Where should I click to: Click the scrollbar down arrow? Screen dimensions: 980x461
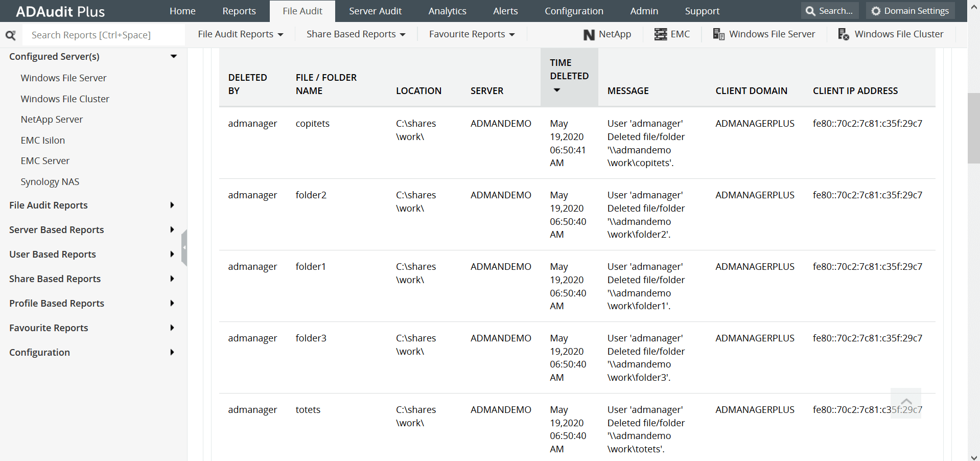(x=973, y=457)
